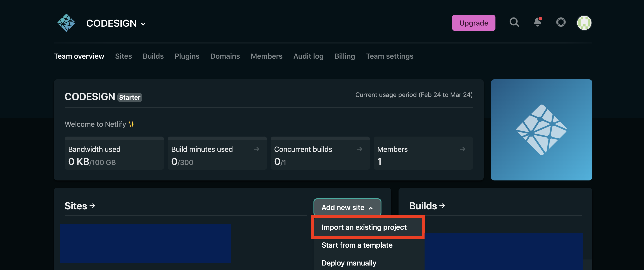Collapse the Add new site dropdown
The width and height of the screenshot is (644, 270).
(x=347, y=207)
